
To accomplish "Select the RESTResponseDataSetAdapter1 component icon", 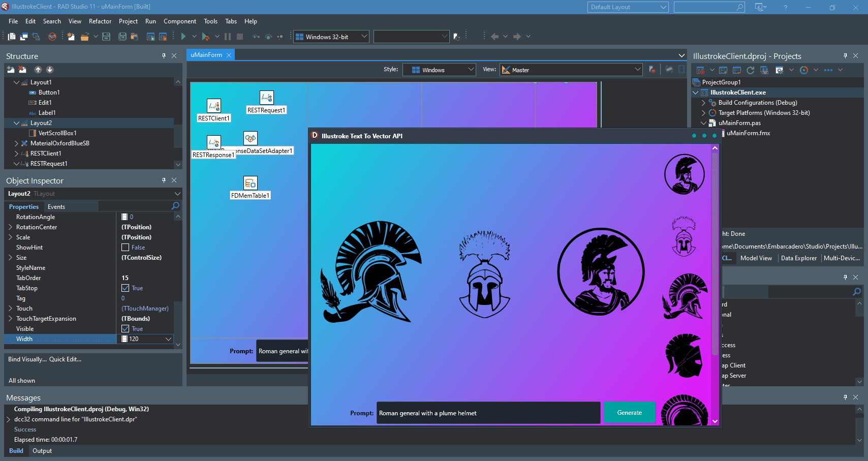I will [x=251, y=138].
